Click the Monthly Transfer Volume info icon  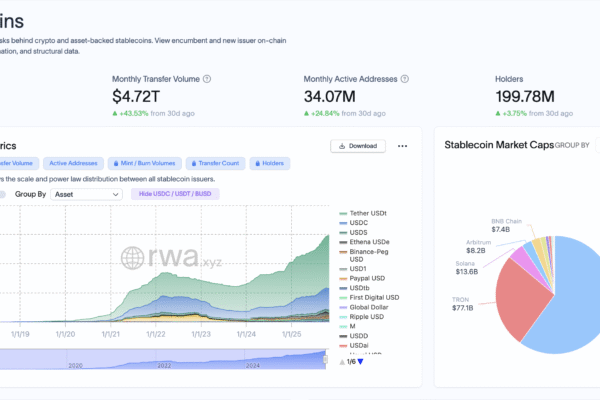coord(207,79)
